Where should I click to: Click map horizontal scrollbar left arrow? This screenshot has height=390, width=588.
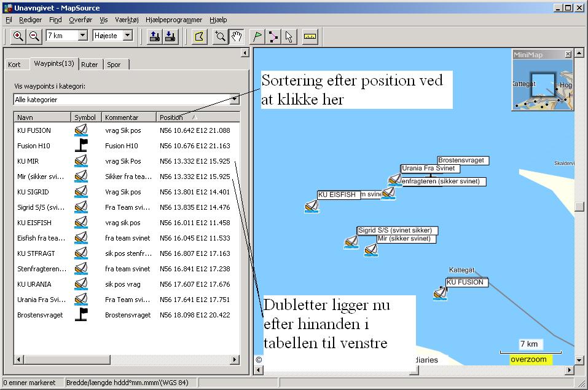pyautogui.click(x=259, y=370)
